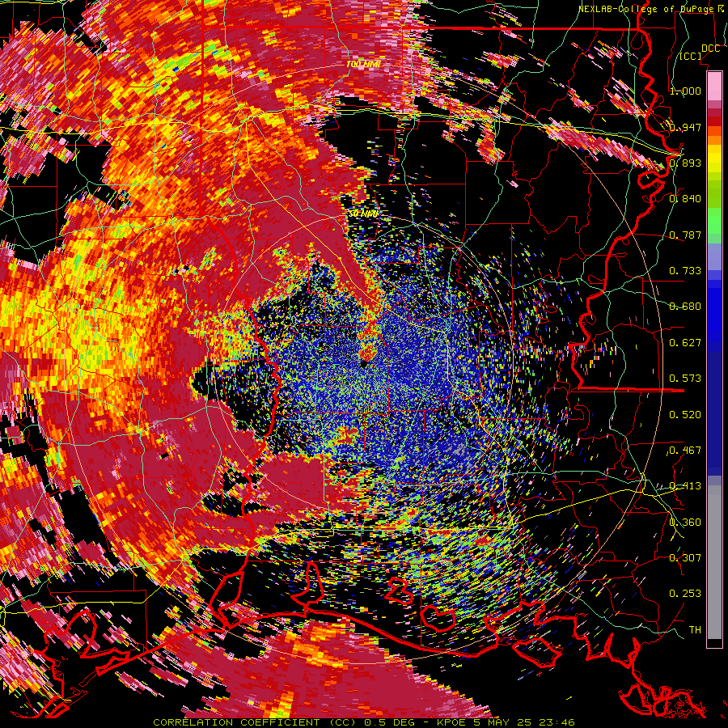The width and height of the screenshot is (728, 728).
Task: Select the 0.733 scale label
Action: click(x=685, y=271)
